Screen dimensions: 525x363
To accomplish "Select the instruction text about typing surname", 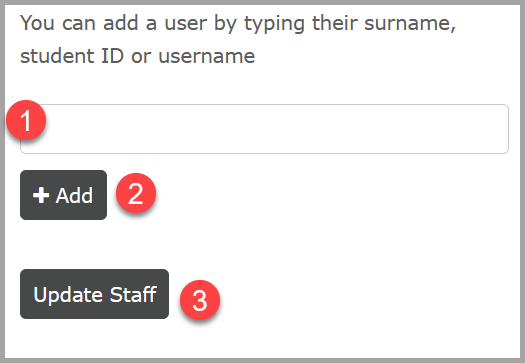I will pyautogui.click(x=238, y=40).
